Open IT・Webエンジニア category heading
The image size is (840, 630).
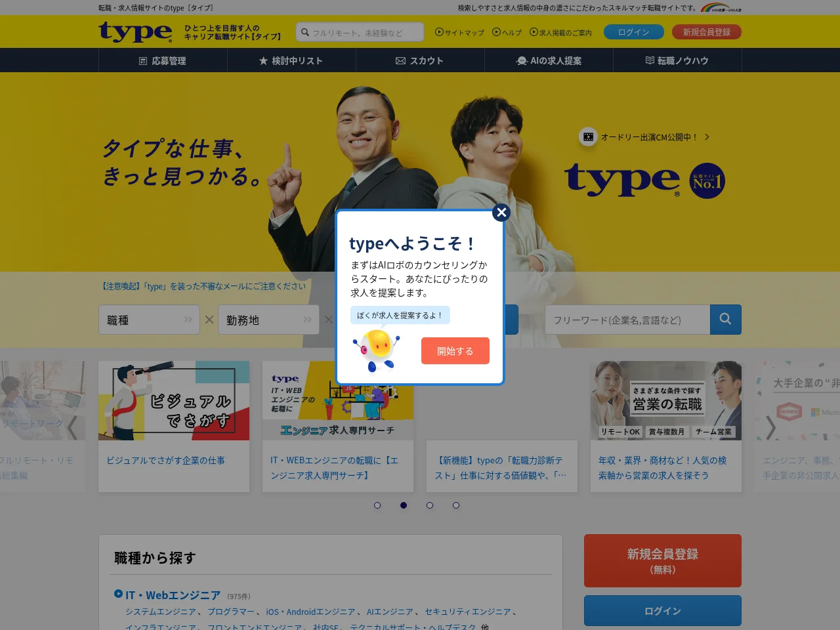pos(173,595)
